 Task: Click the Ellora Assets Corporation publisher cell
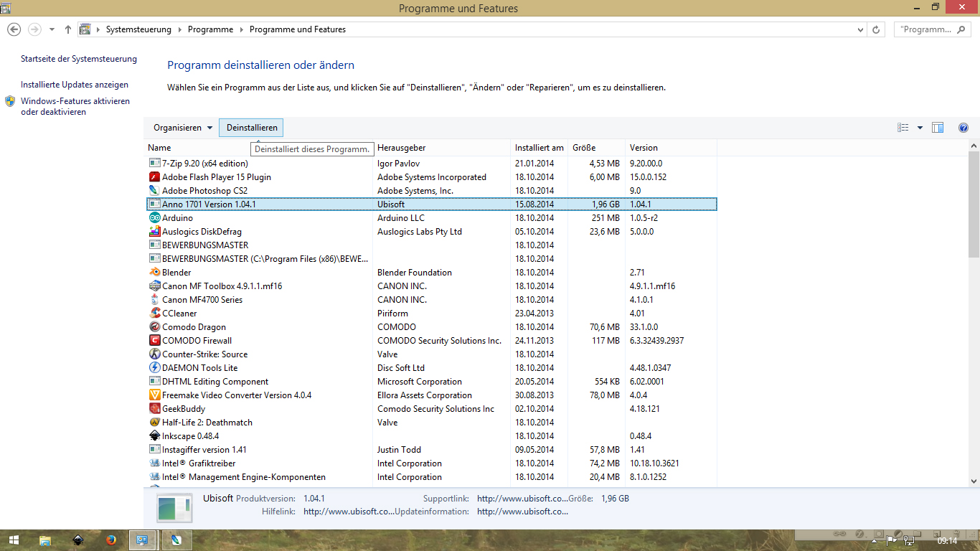[425, 395]
